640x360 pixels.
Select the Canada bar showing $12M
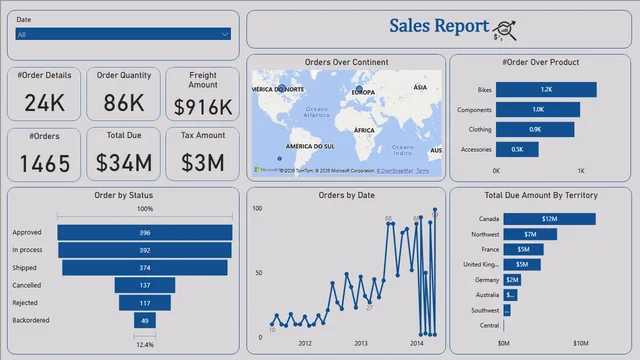(x=549, y=219)
